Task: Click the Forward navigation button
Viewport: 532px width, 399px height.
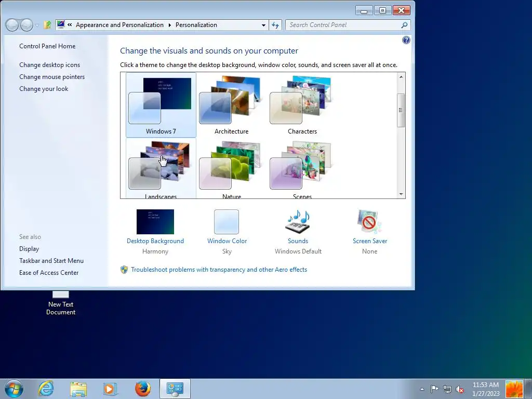Action: 27,25
